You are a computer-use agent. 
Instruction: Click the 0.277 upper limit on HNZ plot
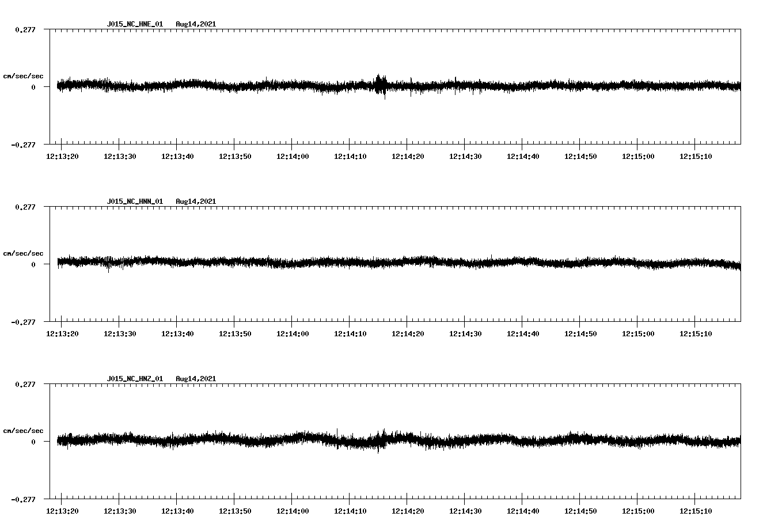[x=25, y=384]
